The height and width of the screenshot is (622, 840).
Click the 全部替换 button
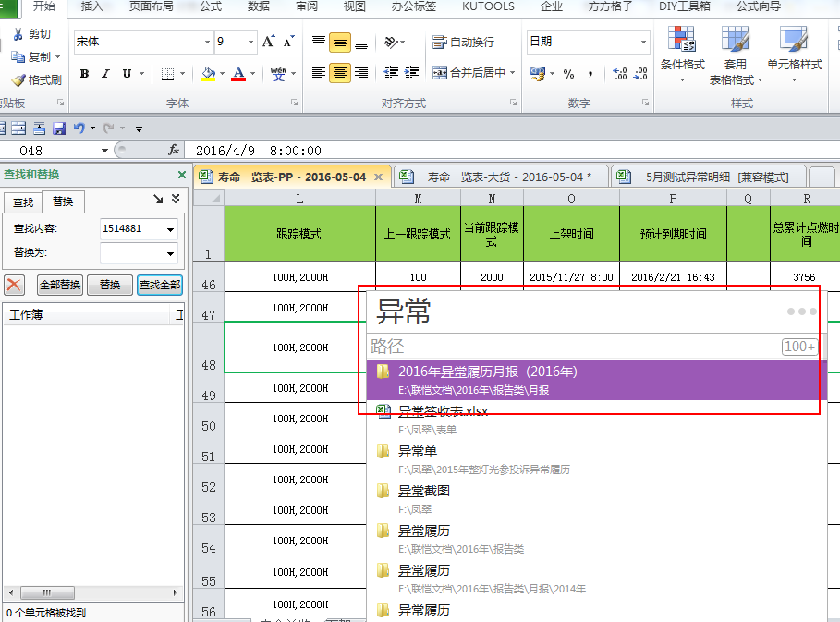(x=60, y=285)
